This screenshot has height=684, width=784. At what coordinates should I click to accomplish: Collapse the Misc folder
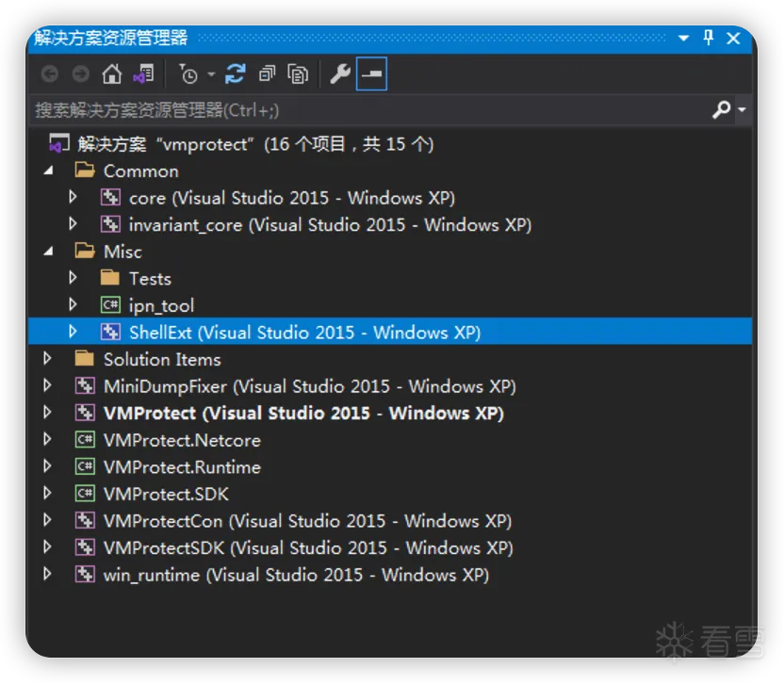point(48,252)
